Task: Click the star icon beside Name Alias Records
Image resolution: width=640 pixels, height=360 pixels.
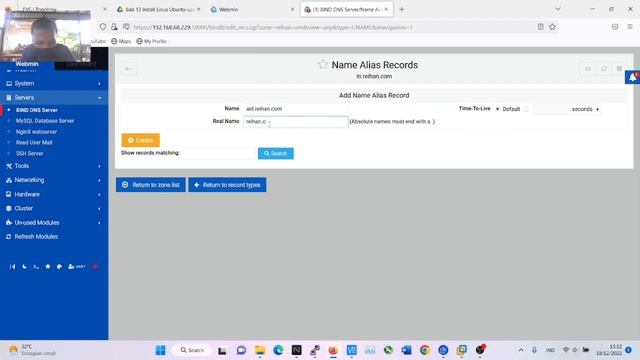Action: point(323,64)
